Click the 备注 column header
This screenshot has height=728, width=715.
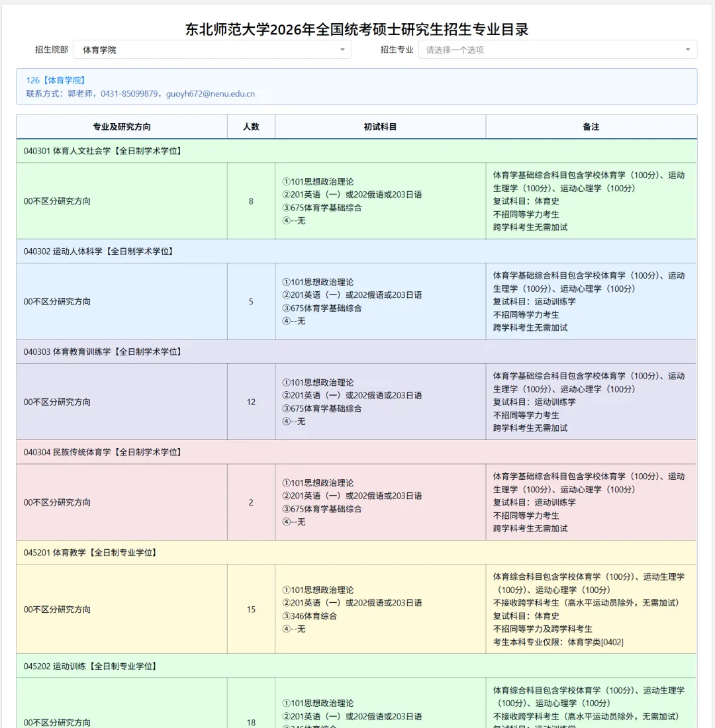click(591, 127)
